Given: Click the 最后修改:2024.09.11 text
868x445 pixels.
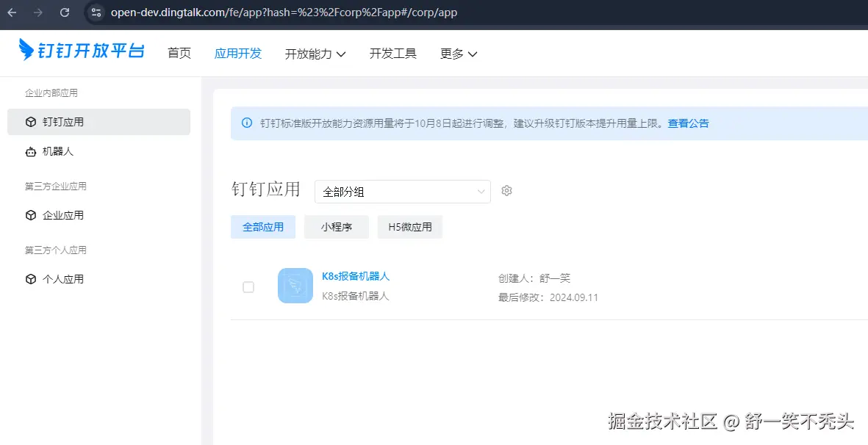Looking at the screenshot, I should [x=548, y=297].
